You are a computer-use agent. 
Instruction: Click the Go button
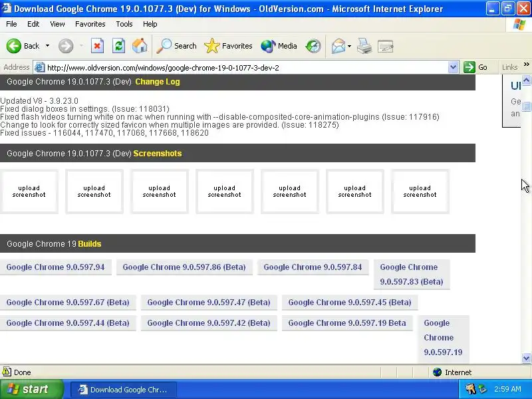point(476,67)
